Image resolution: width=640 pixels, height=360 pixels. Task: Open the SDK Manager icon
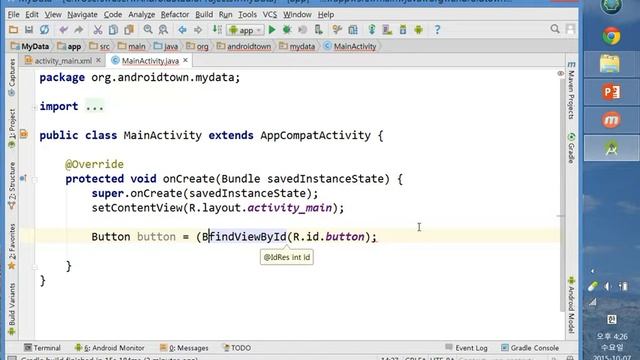tap(403, 30)
